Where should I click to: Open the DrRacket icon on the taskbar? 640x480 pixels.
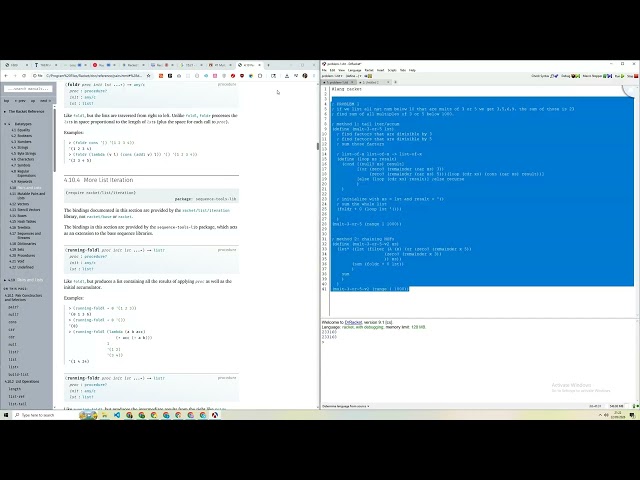(215, 415)
